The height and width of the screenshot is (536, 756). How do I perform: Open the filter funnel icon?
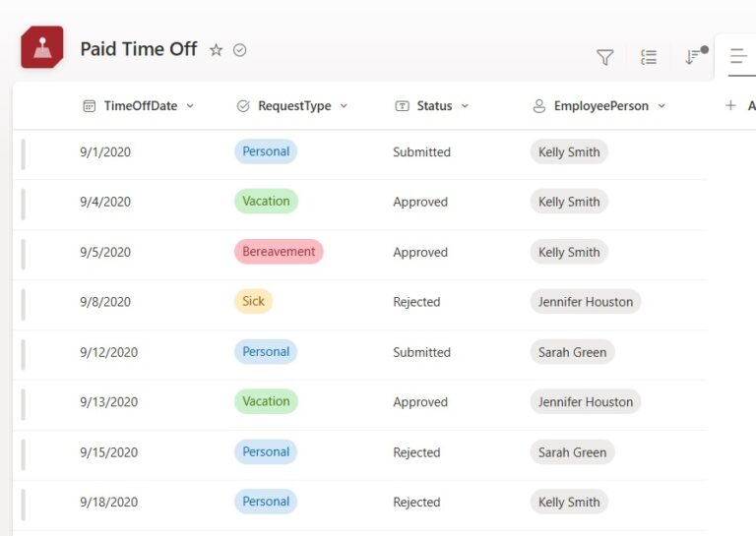coord(605,58)
